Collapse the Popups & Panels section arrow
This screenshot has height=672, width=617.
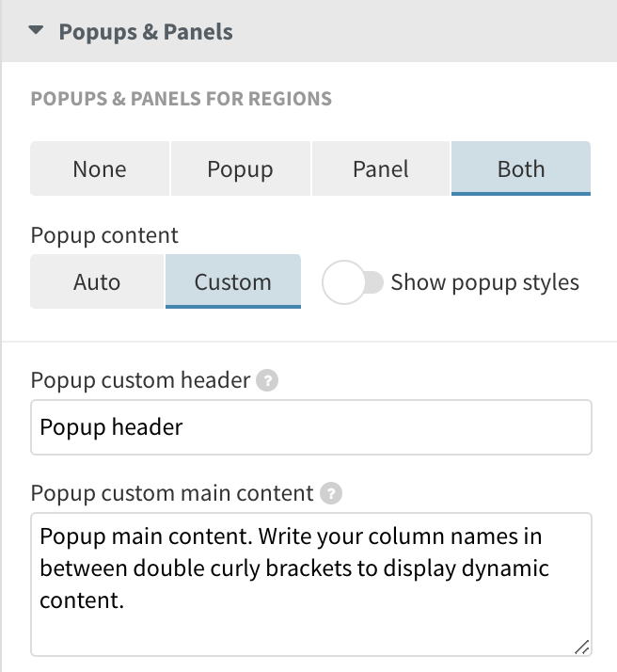click(x=36, y=31)
